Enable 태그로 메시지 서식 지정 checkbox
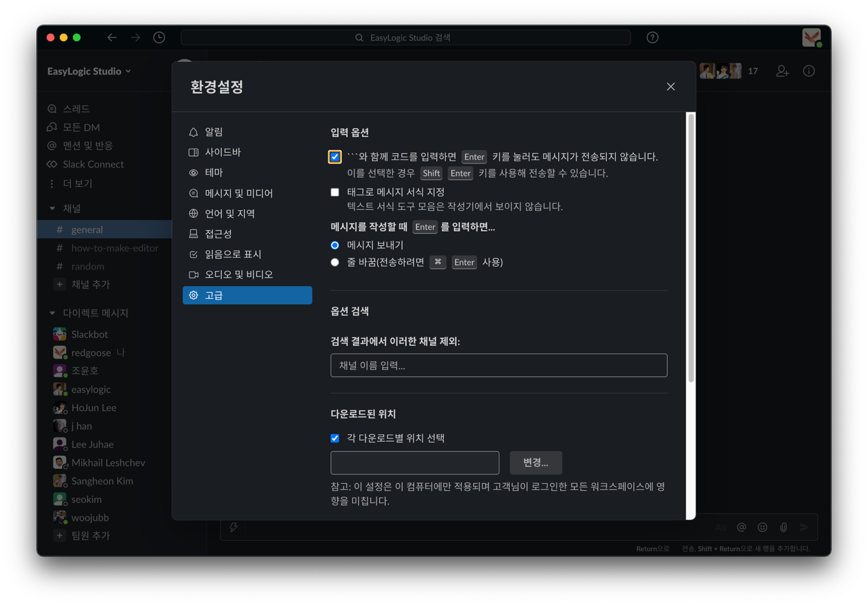The height and width of the screenshot is (605, 868). click(335, 192)
